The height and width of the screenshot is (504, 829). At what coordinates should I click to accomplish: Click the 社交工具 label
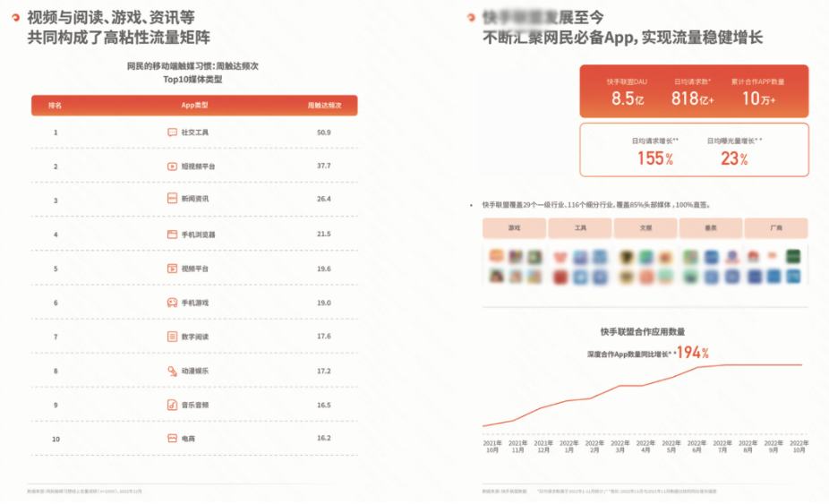[195, 132]
